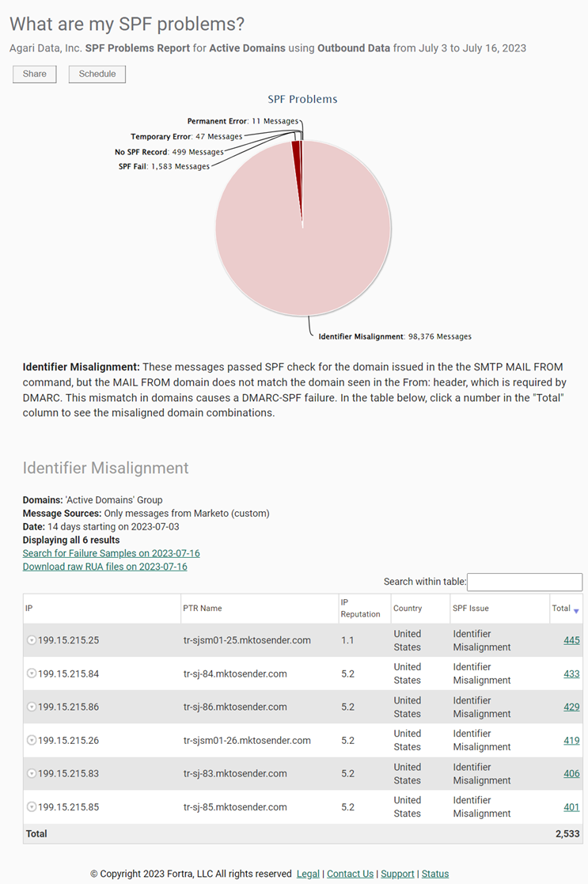Sort table by IP Reputation header
The width and height of the screenshot is (588, 884).
tap(364, 609)
